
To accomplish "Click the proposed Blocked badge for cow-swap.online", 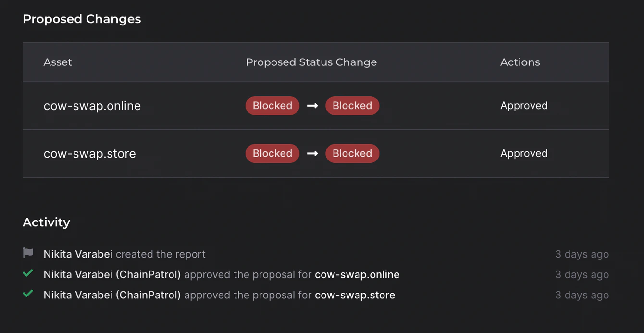I will 352,106.
